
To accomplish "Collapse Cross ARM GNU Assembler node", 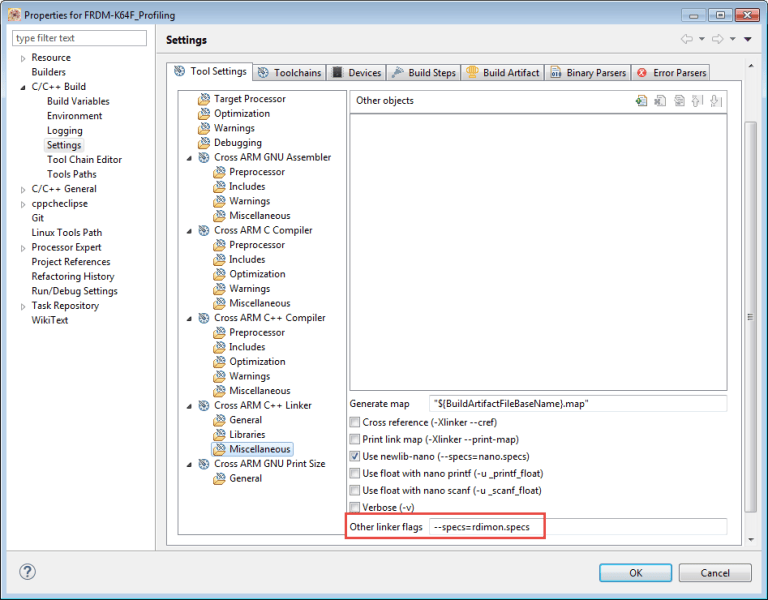I will 189,158.
